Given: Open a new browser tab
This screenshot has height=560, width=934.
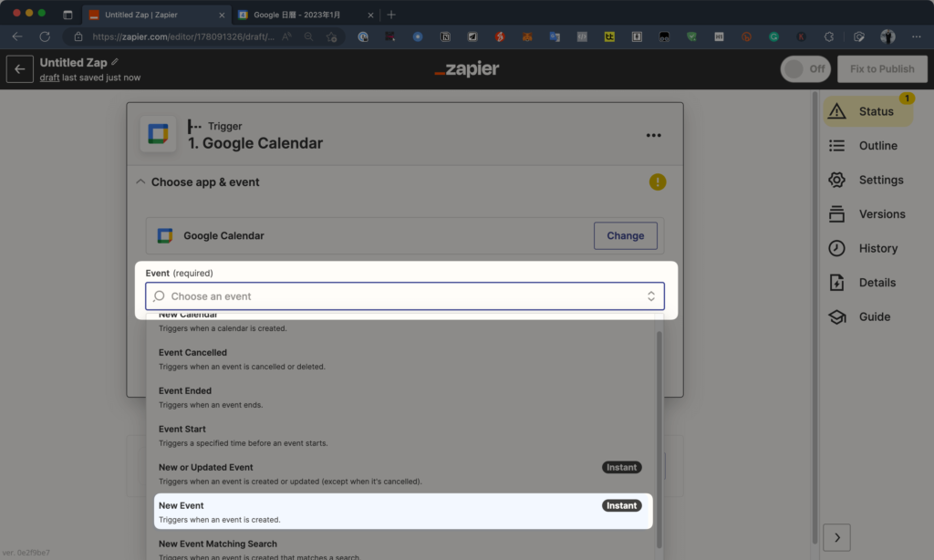Looking at the screenshot, I should pyautogui.click(x=391, y=15).
